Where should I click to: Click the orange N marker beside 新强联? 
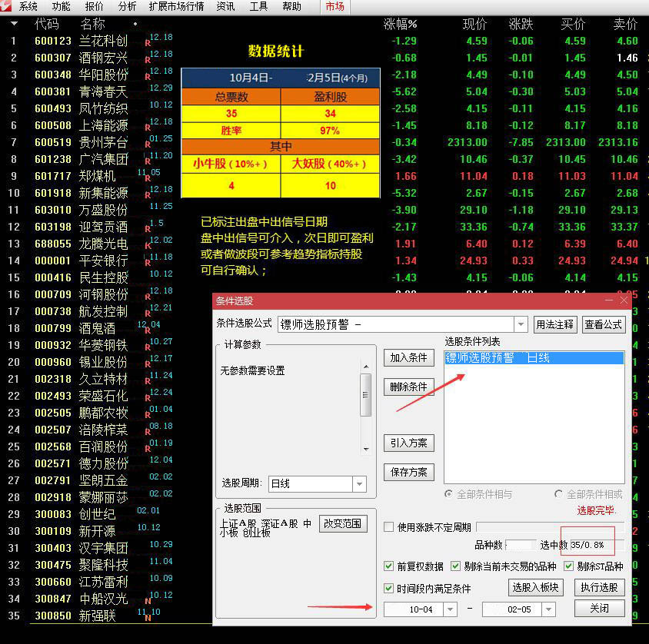click(148, 617)
